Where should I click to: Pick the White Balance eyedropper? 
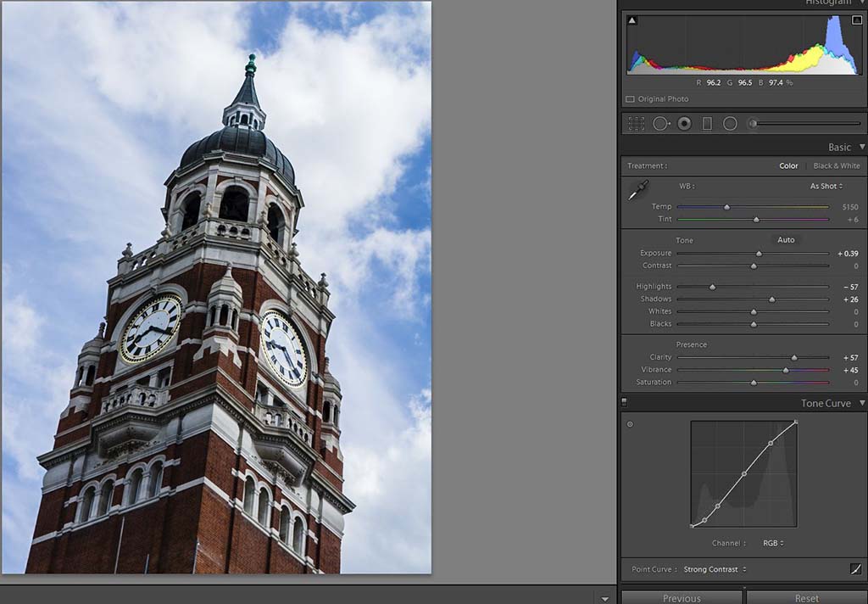637,191
